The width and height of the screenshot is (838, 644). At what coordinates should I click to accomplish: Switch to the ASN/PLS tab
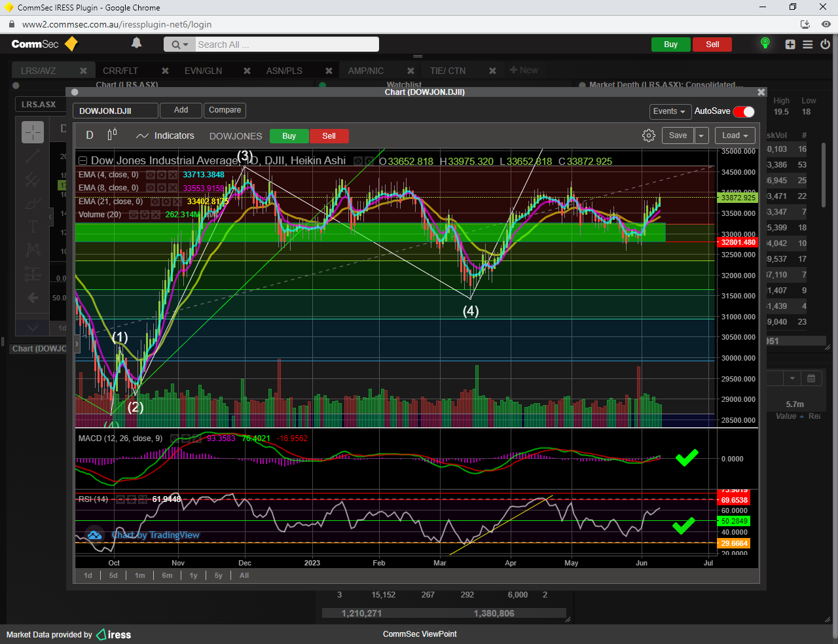(x=284, y=71)
